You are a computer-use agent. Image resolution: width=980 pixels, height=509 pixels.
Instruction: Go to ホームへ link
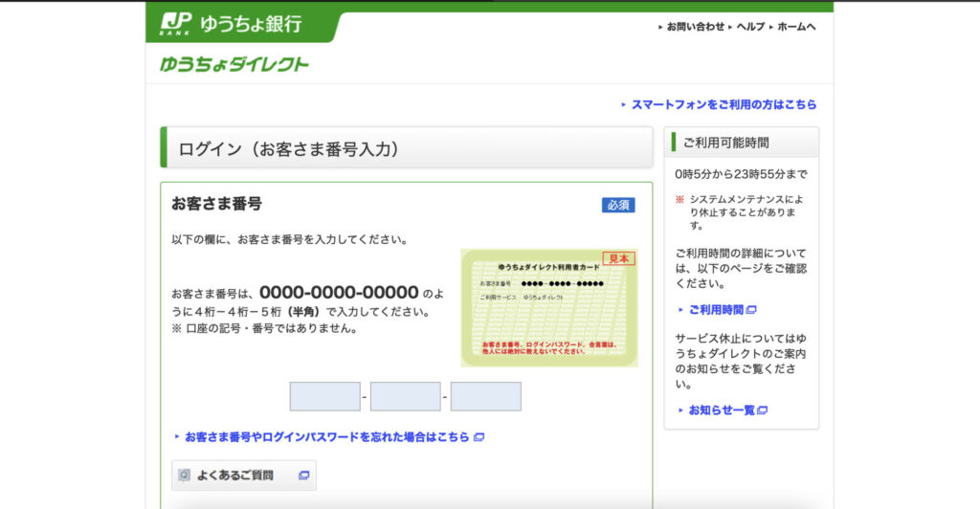796,27
